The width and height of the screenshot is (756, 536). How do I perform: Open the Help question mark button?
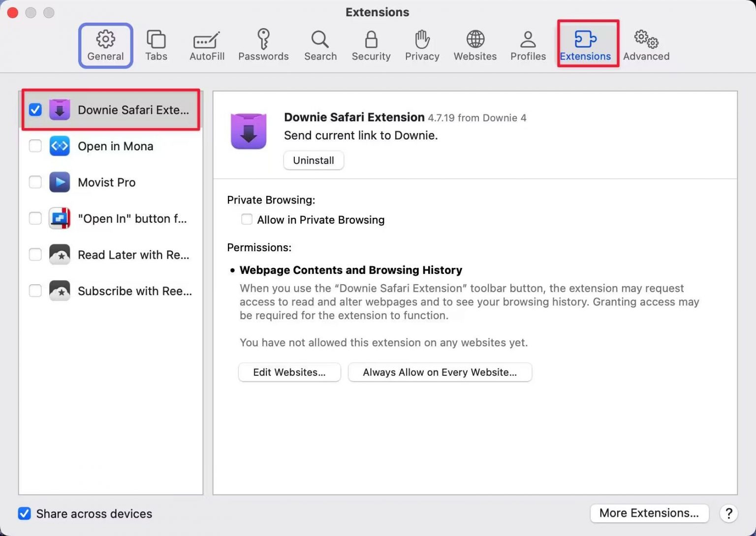728,513
